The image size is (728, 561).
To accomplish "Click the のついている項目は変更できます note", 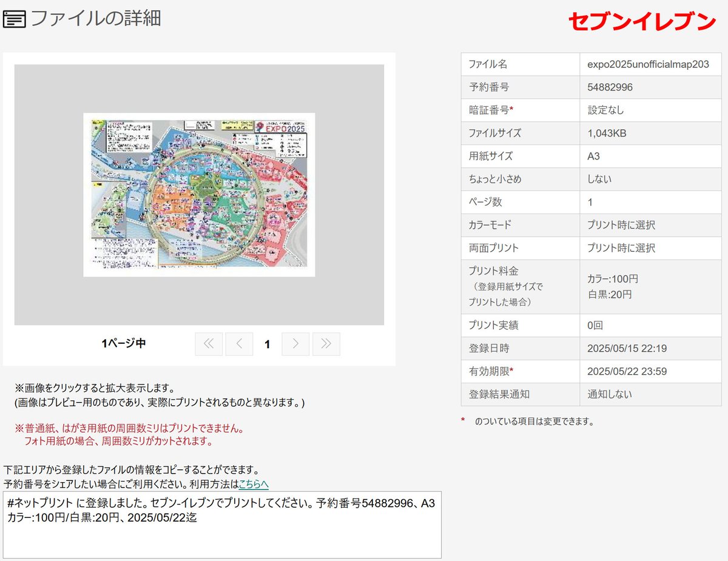I will pos(534,421).
